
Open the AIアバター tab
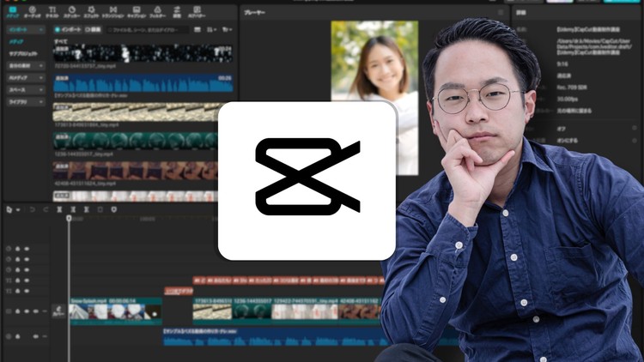click(197, 12)
